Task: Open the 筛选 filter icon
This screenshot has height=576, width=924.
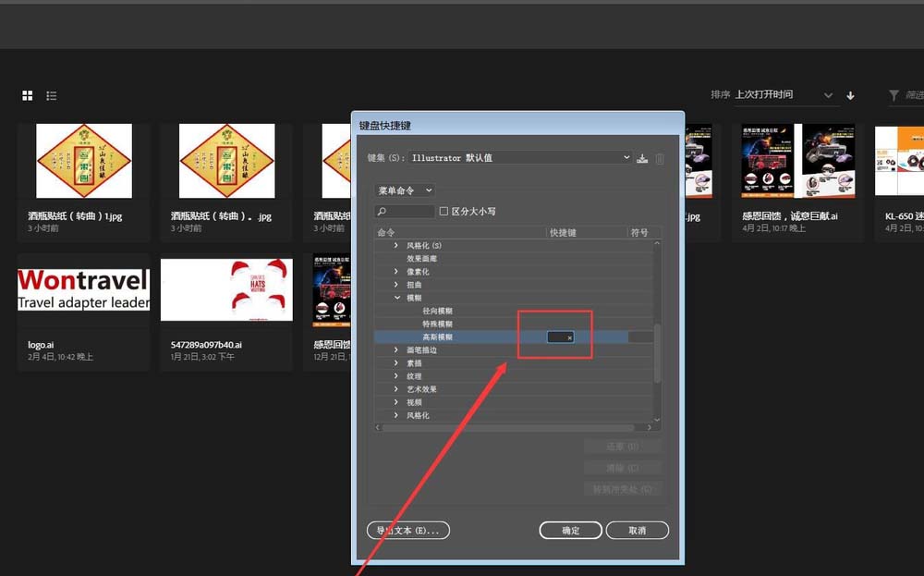Action: click(x=893, y=94)
